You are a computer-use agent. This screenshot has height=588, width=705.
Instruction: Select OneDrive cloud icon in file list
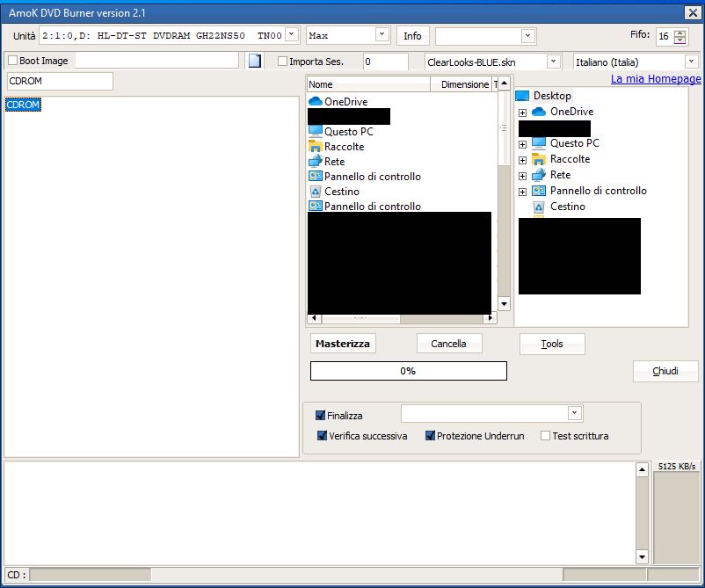pyautogui.click(x=316, y=102)
